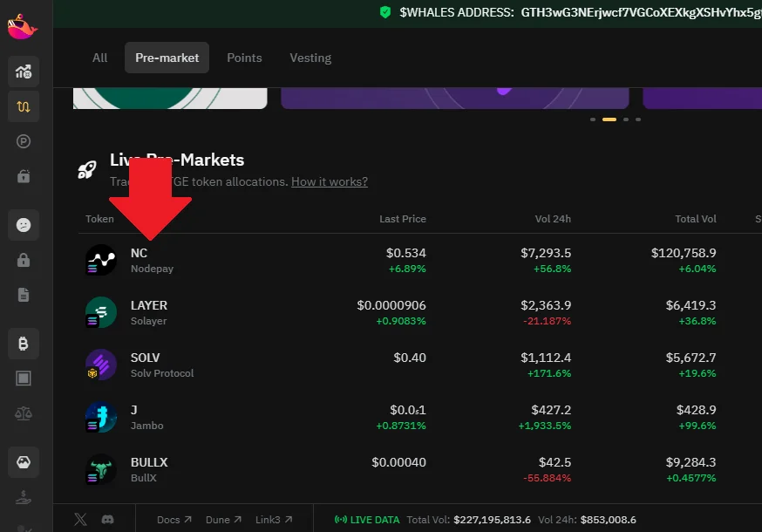
Task: Click the green shield verification icon
Action: (384, 12)
